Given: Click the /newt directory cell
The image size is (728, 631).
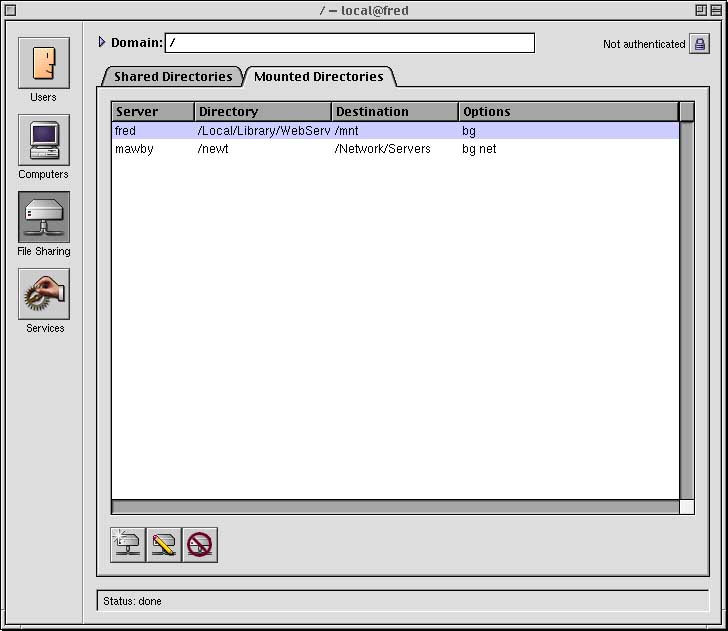Looking at the screenshot, I should [x=213, y=149].
